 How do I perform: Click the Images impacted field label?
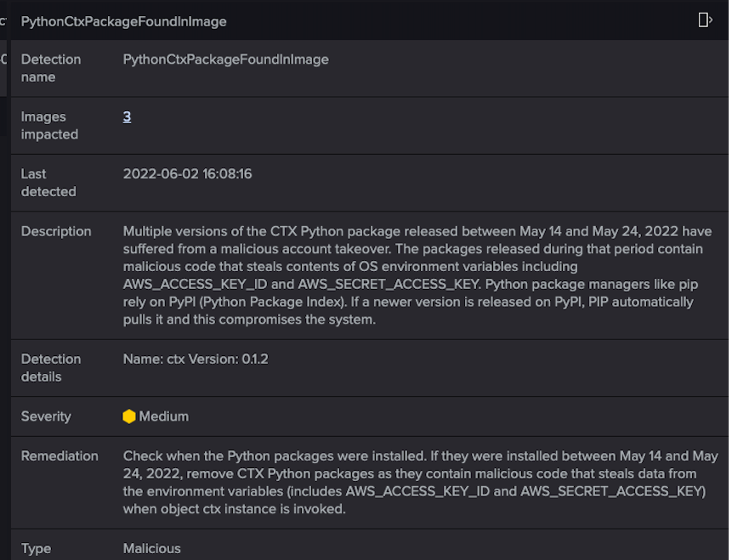49,125
